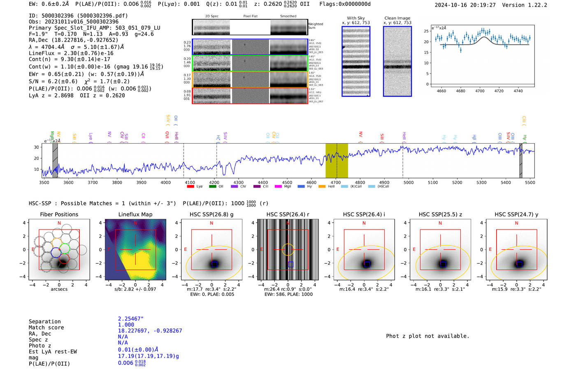Pick the magenta MgII legend swatch

[278, 186]
